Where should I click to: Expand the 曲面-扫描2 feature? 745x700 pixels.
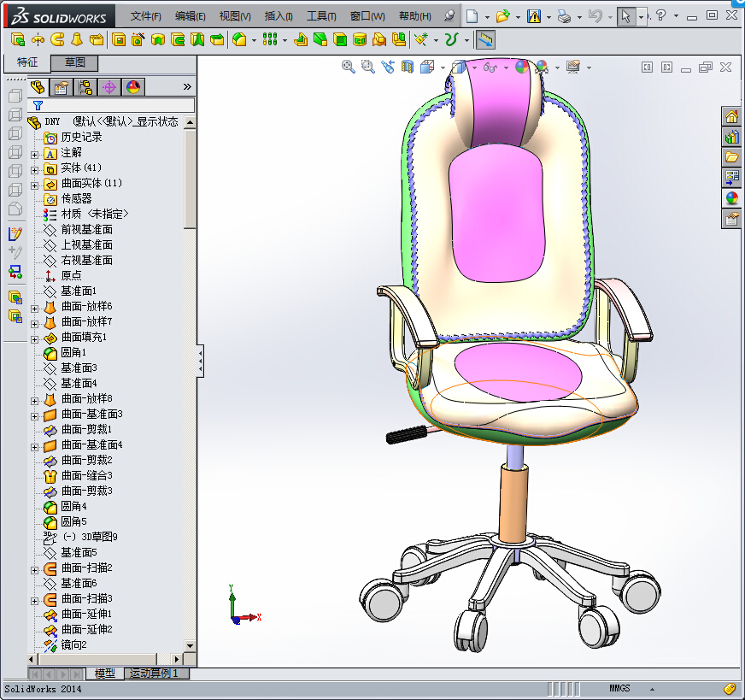[x=35, y=570]
